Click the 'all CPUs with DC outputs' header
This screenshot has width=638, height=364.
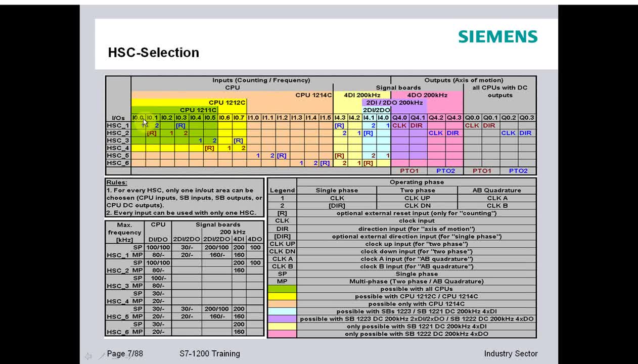500,92
